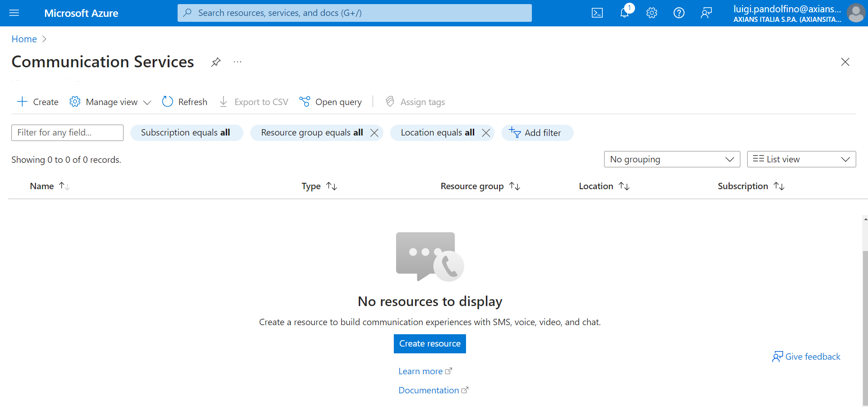The height and width of the screenshot is (407, 868).
Task: Pin Communication Services to dashboard
Action: [216, 62]
